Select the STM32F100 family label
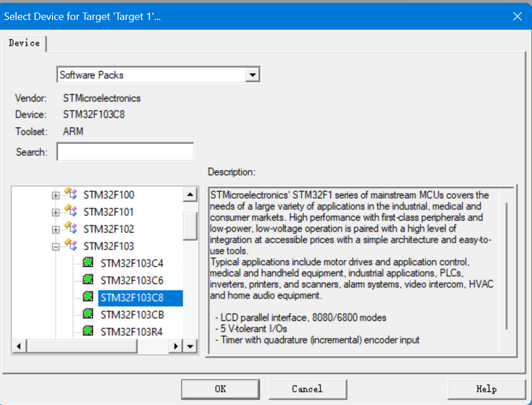 tap(109, 195)
